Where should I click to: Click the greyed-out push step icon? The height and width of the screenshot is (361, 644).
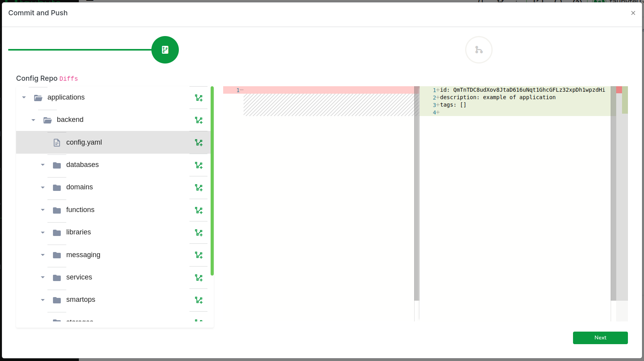(x=478, y=50)
